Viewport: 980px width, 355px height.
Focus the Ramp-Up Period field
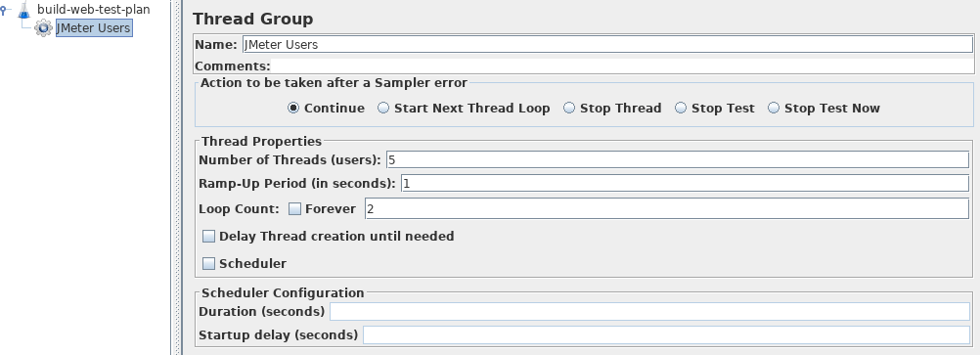[x=685, y=184]
